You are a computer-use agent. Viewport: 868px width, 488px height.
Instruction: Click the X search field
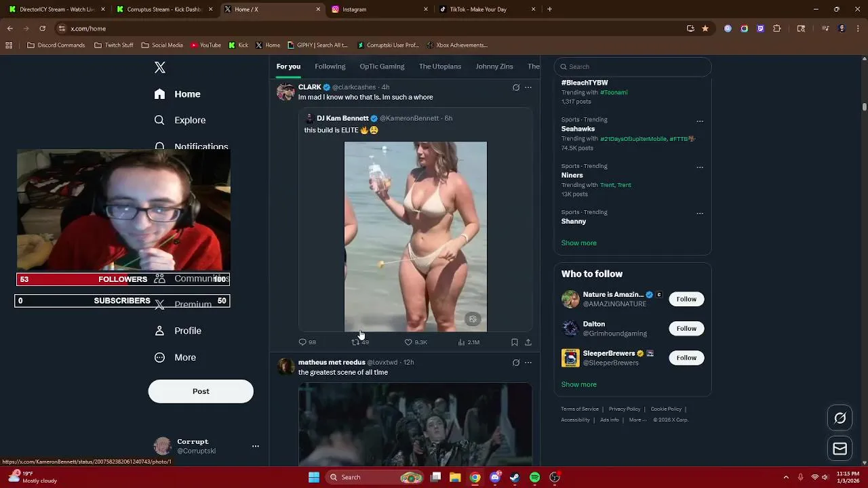pyautogui.click(x=633, y=66)
